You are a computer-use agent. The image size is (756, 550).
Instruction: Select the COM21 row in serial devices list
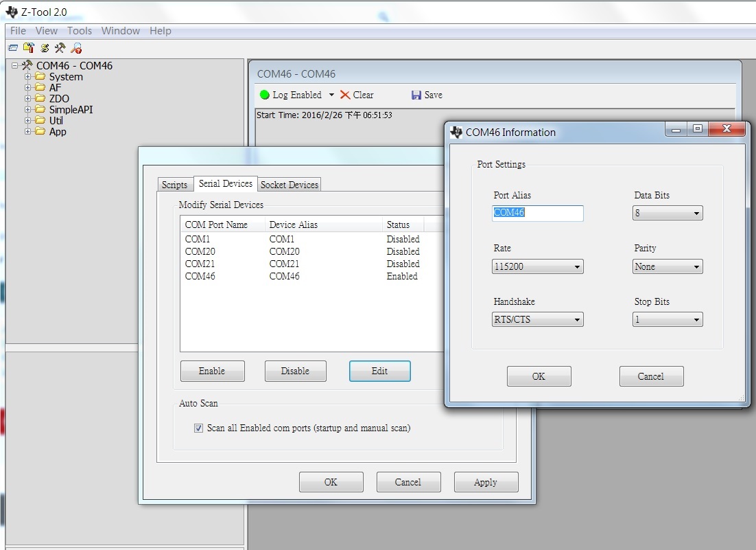[x=311, y=264]
